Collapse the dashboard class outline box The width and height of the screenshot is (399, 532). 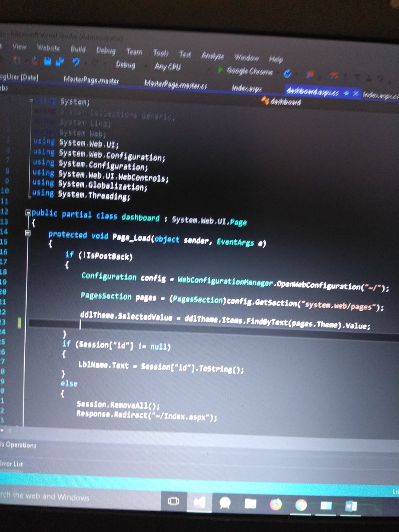[28, 212]
